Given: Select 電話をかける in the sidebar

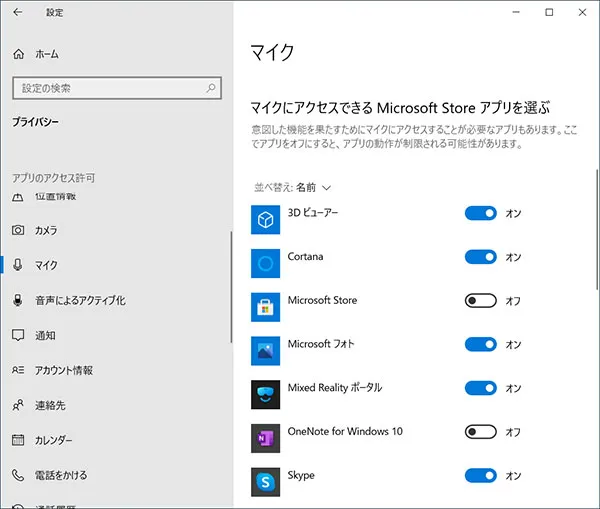Looking at the screenshot, I should pyautogui.click(x=61, y=475).
